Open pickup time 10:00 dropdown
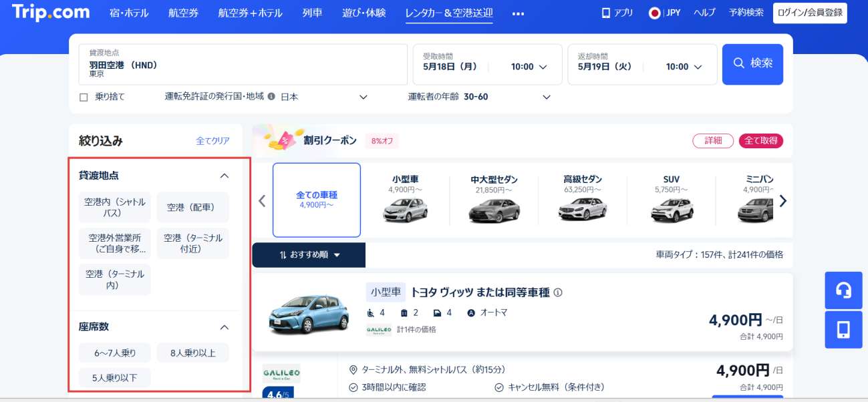 (529, 67)
